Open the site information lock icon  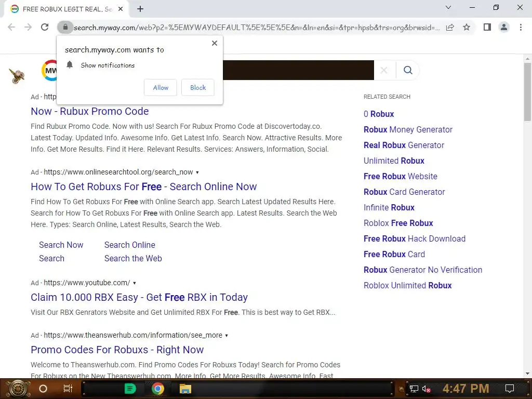click(65, 27)
